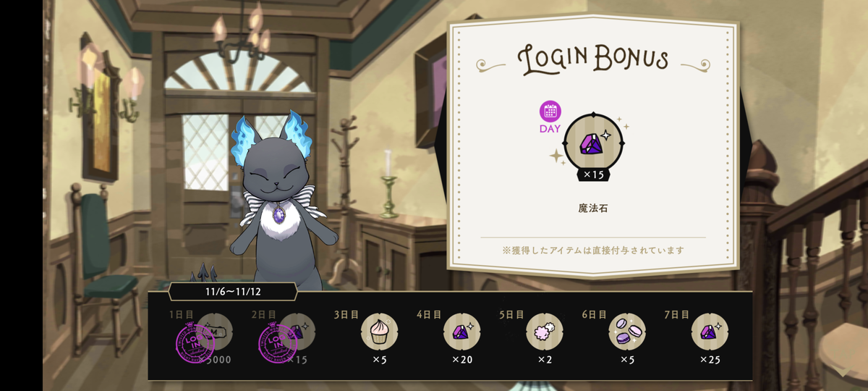Tap the day 5 pink fluff item icon
This screenshot has width=868, height=391.
tap(545, 332)
